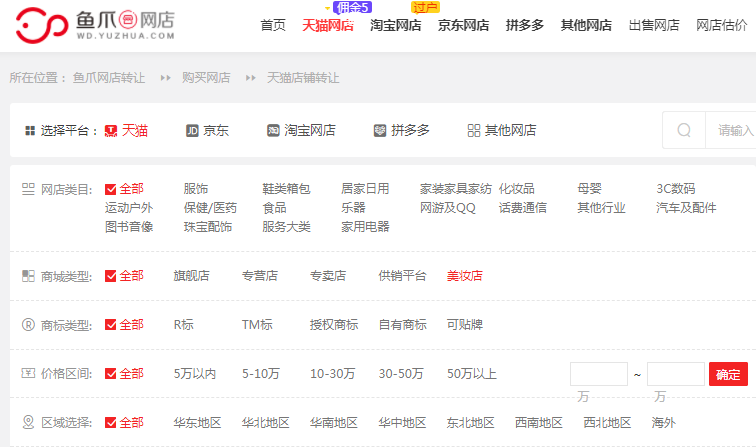Filter category by 食品
756x447 pixels.
click(274, 208)
